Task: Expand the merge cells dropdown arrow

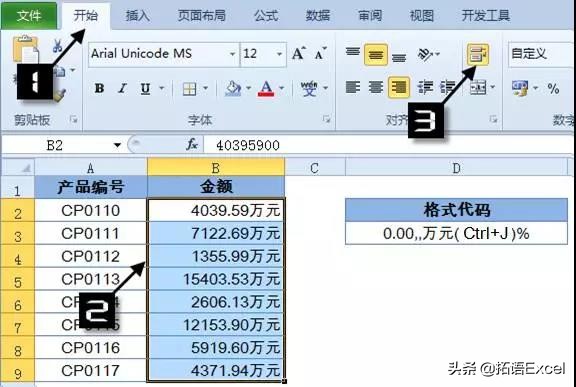Action: pos(493,87)
